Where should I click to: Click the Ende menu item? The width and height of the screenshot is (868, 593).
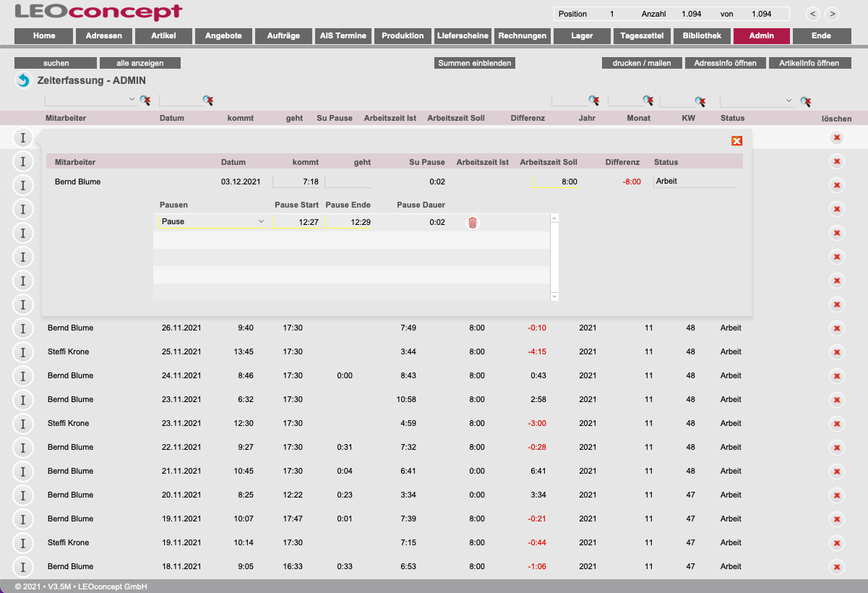[822, 35]
